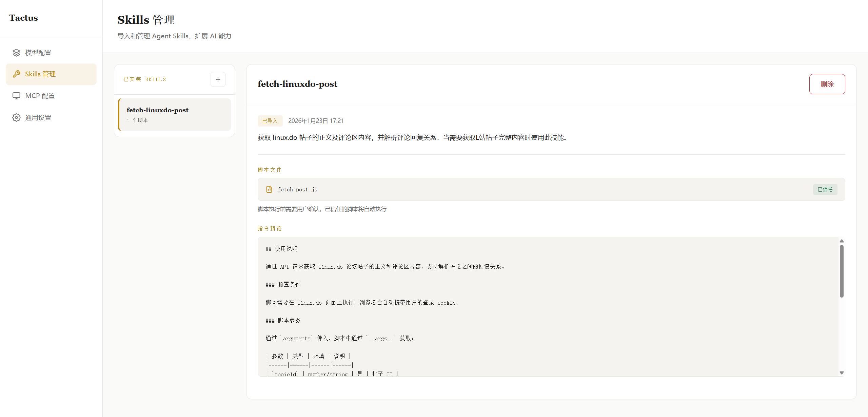Image resolution: width=868 pixels, height=417 pixels.
Task: Click scrollbar up arrow in 指令预览
Action: tap(842, 241)
